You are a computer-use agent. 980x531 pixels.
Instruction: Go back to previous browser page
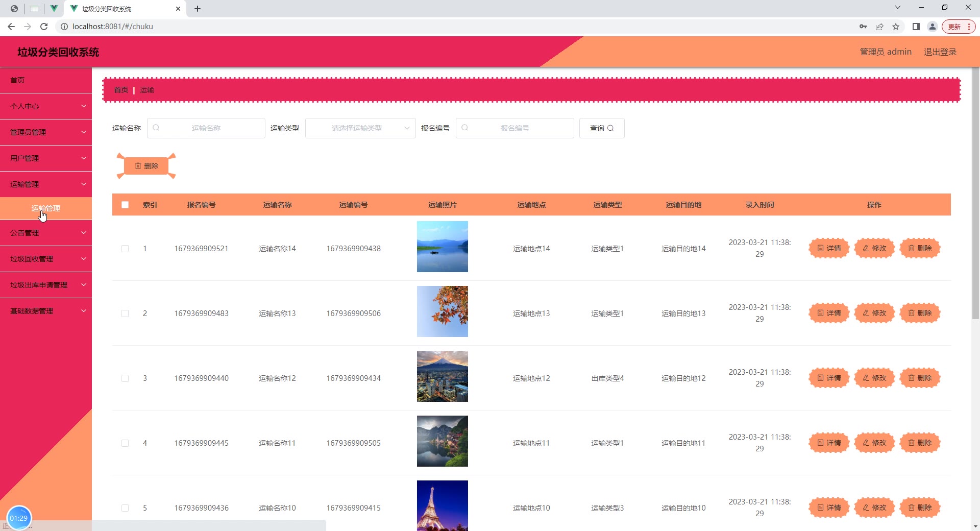pyautogui.click(x=11, y=27)
